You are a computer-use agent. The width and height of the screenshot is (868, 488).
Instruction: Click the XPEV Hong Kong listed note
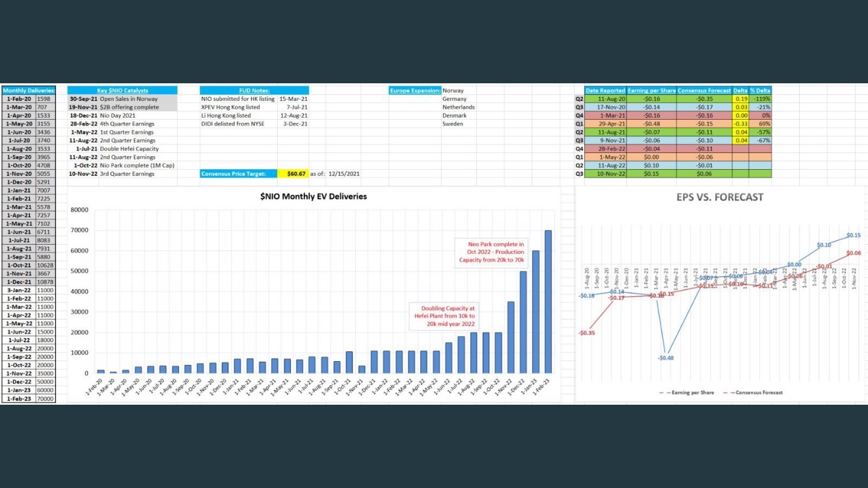pos(230,107)
